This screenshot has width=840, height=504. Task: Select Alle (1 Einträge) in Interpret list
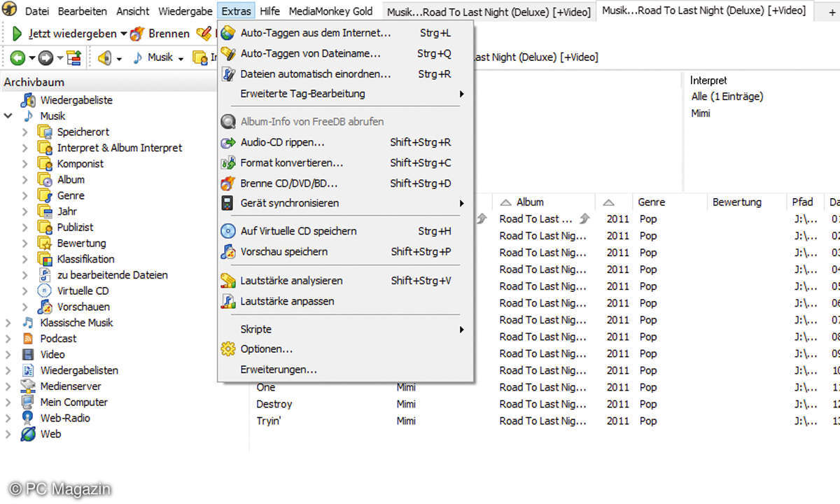click(727, 97)
